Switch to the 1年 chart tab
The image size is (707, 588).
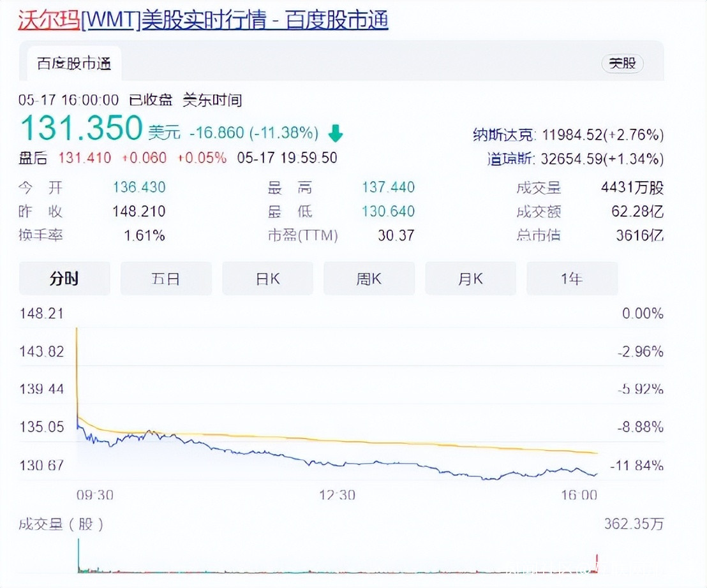click(x=572, y=279)
